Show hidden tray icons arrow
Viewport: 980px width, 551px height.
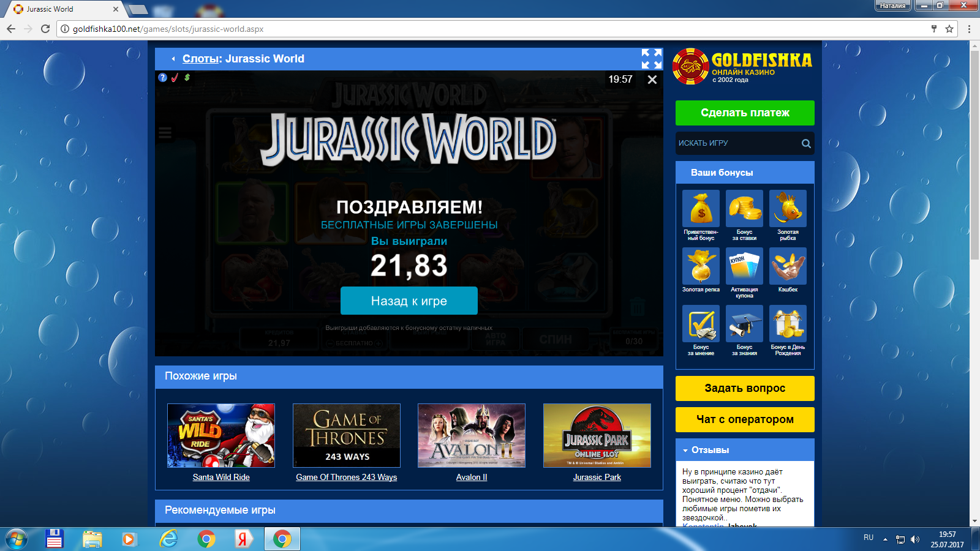coord(885,539)
